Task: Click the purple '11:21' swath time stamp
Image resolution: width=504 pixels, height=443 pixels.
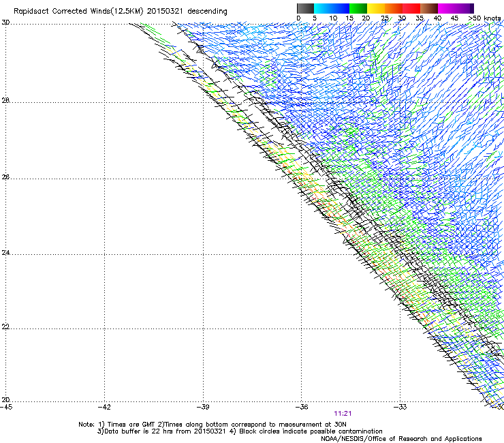Action: (x=343, y=414)
